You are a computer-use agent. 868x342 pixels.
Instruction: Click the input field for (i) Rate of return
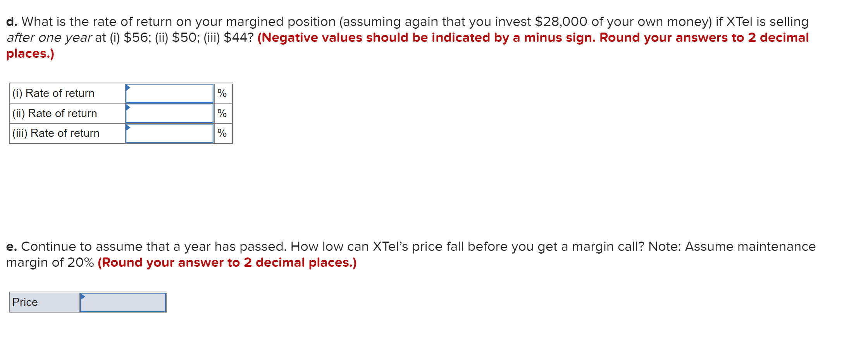click(x=170, y=93)
